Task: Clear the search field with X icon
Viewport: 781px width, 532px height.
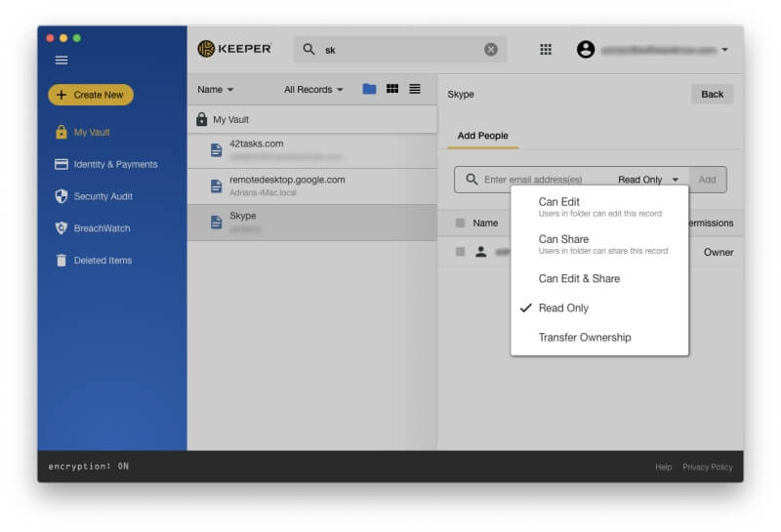Action: pyautogui.click(x=491, y=50)
